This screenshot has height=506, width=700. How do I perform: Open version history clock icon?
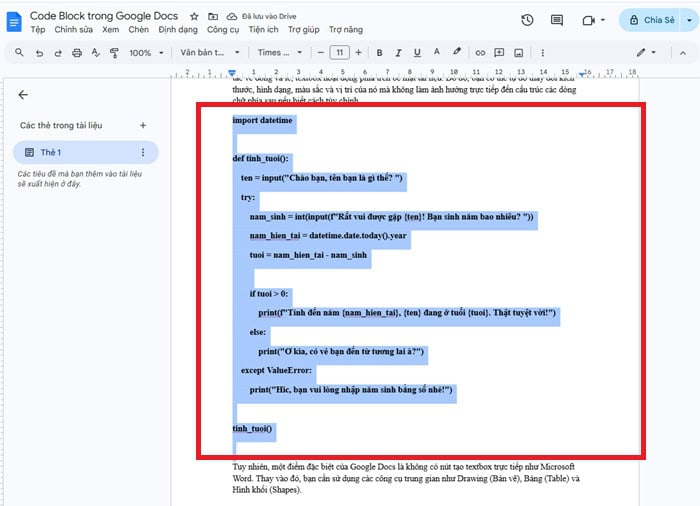[x=527, y=20]
